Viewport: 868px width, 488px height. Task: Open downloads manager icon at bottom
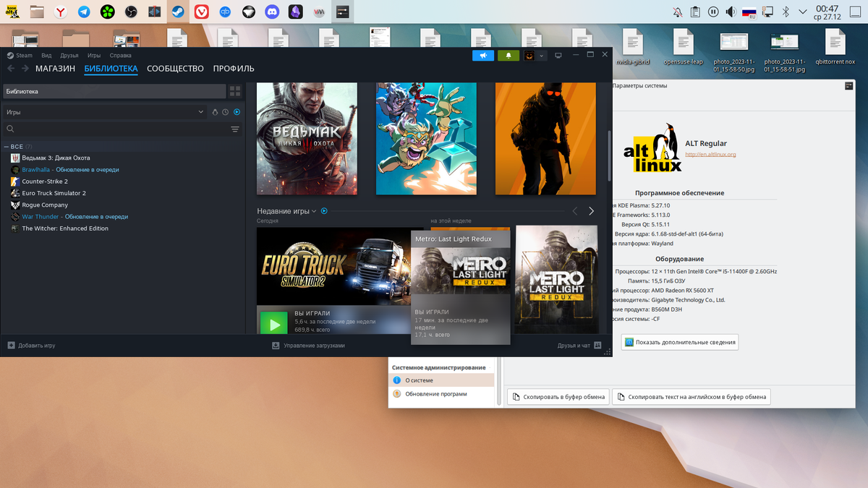pos(276,346)
